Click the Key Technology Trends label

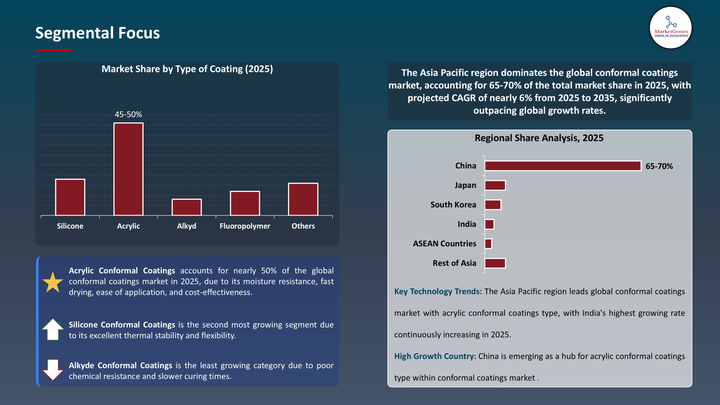coord(438,291)
